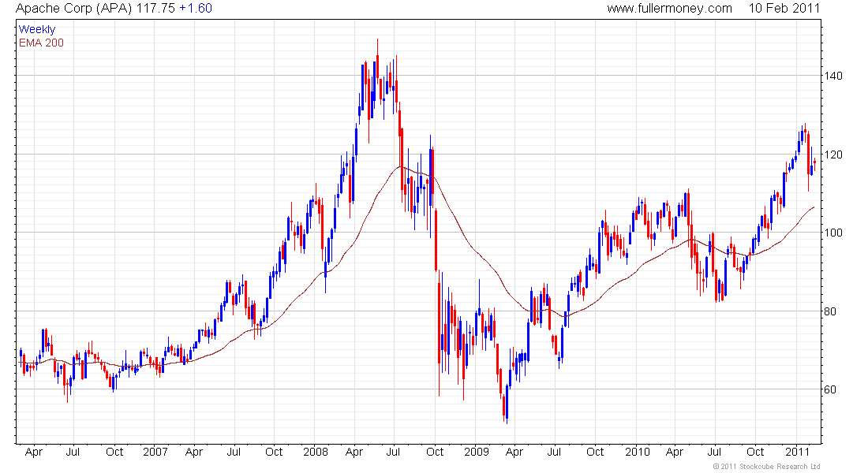
Task: Click the Weekly legend label
Action: pos(37,30)
